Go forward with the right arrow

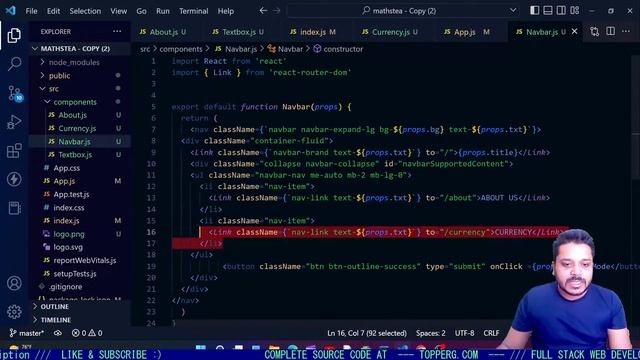point(277,11)
